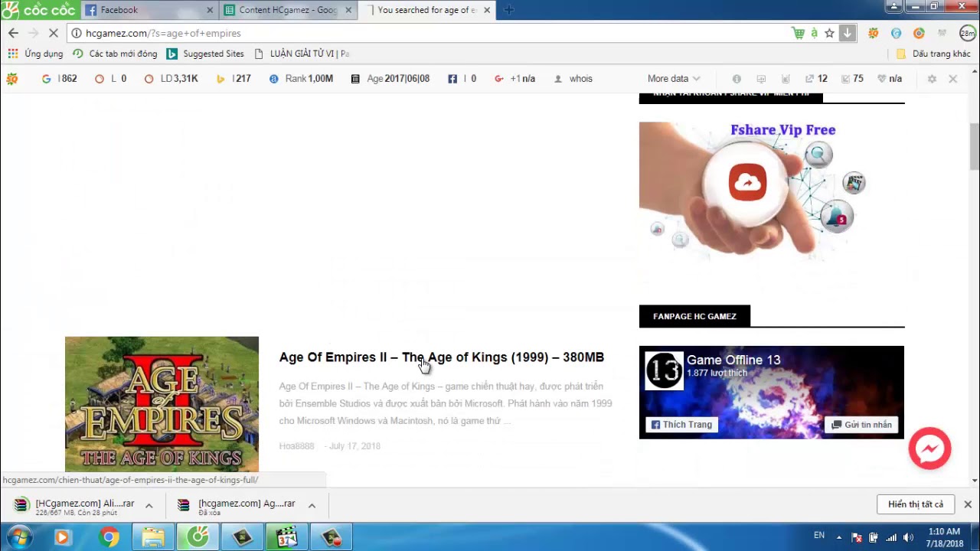Click the Facebook likes parameter in SEOquake

(462, 79)
